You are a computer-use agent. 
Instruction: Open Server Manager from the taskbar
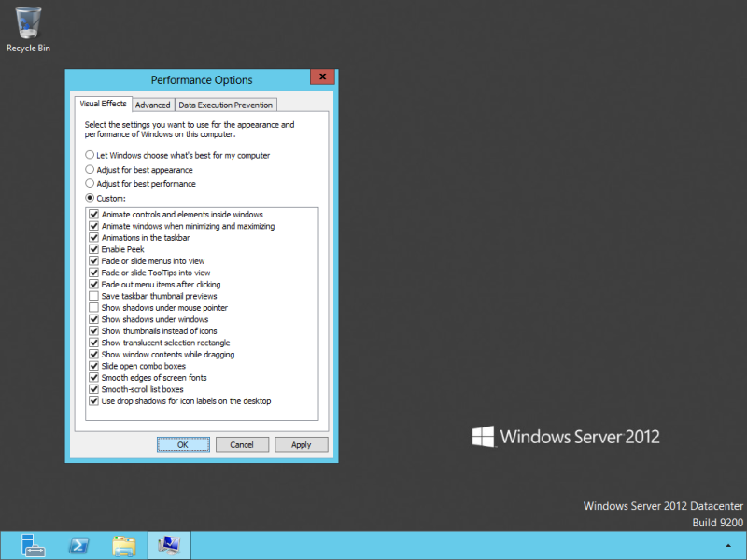click(33, 545)
